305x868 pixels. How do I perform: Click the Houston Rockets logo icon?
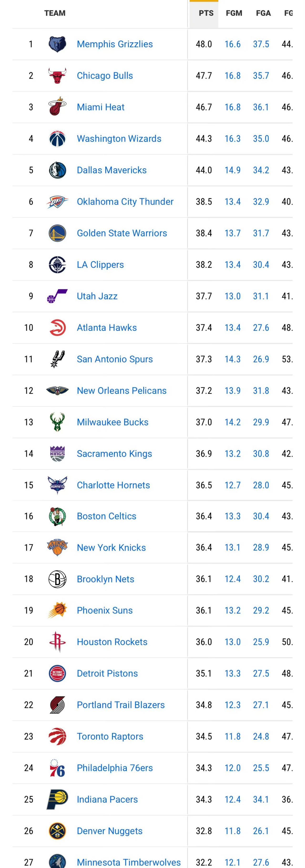point(57,642)
